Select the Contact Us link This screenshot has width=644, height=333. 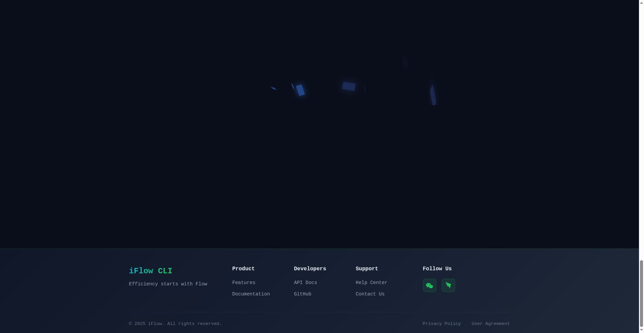coord(370,294)
